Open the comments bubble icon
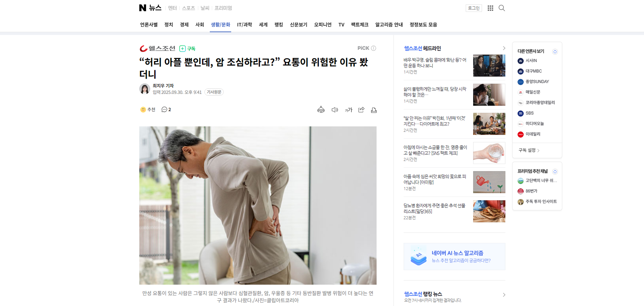The height and width of the screenshot is (306, 644). point(166,109)
